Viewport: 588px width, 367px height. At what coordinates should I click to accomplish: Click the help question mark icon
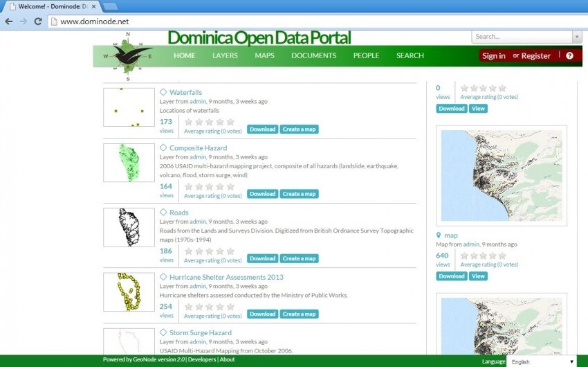[x=569, y=55]
